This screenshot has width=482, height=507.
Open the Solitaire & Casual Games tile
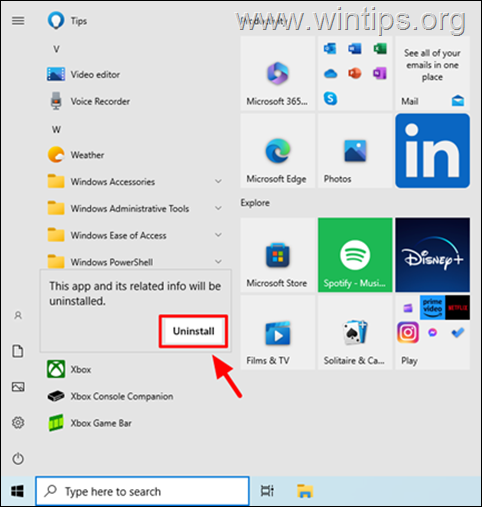(x=355, y=332)
